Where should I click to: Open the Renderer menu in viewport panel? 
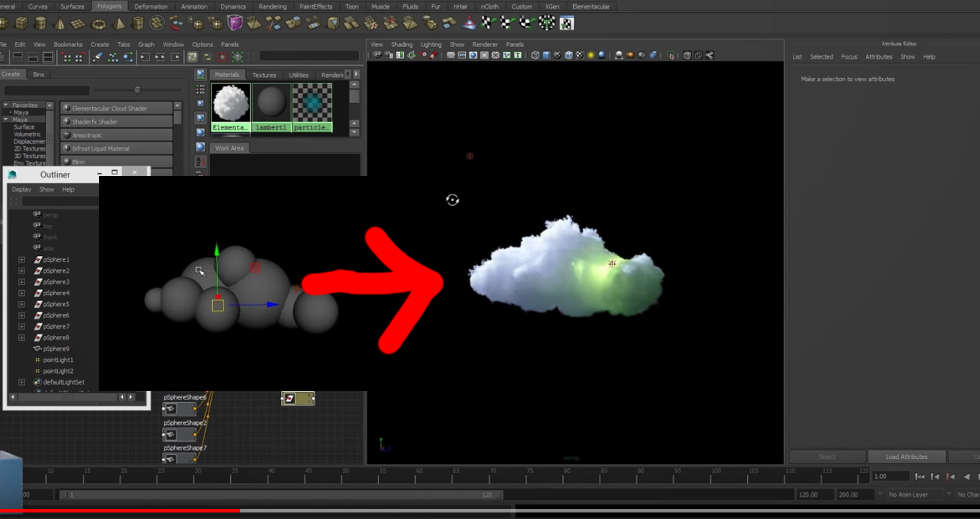click(484, 44)
